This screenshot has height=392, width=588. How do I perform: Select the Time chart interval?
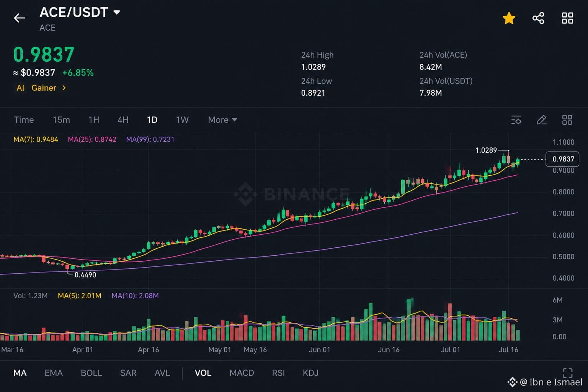[x=24, y=120]
